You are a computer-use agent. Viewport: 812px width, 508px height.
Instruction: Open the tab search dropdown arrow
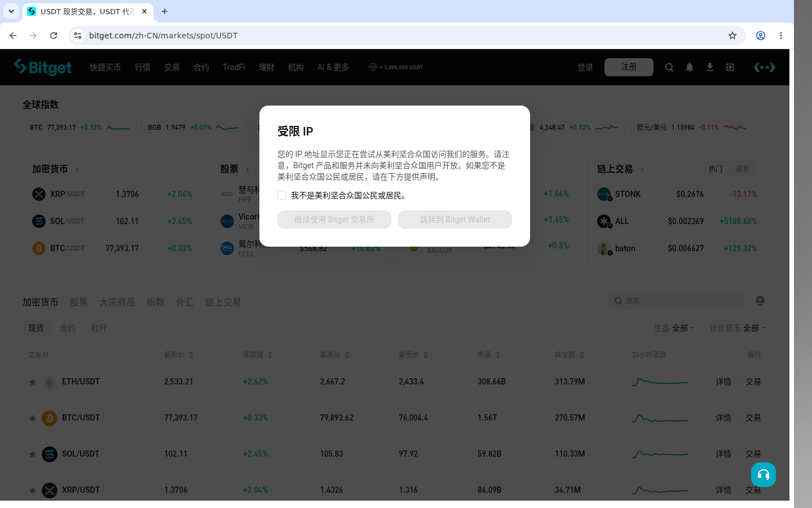coord(11,11)
